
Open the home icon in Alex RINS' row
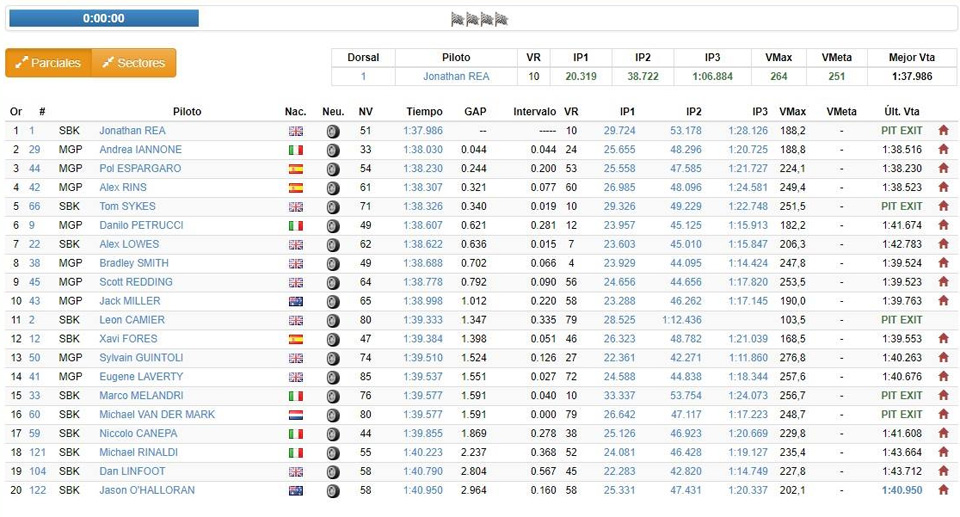tap(943, 187)
